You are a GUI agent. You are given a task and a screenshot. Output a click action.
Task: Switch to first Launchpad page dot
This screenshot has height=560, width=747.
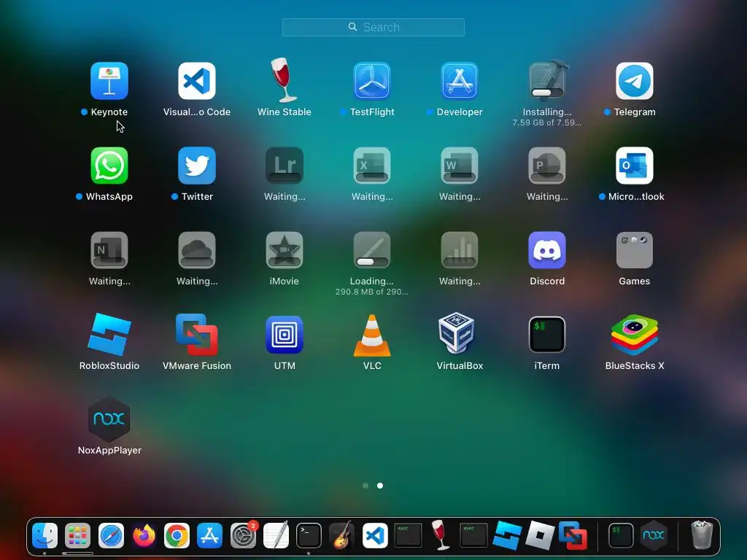coord(365,486)
